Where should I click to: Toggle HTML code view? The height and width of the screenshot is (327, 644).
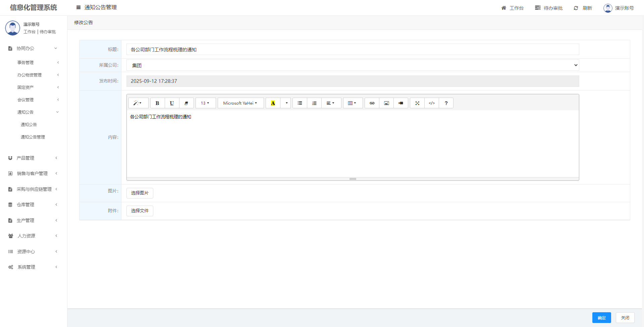coord(432,103)
